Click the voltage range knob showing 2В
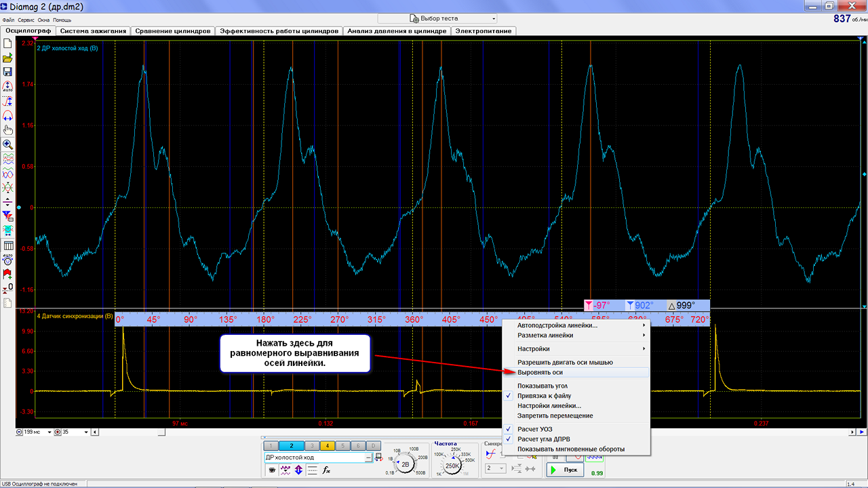 pyautogui.click(x=405, y=464)
